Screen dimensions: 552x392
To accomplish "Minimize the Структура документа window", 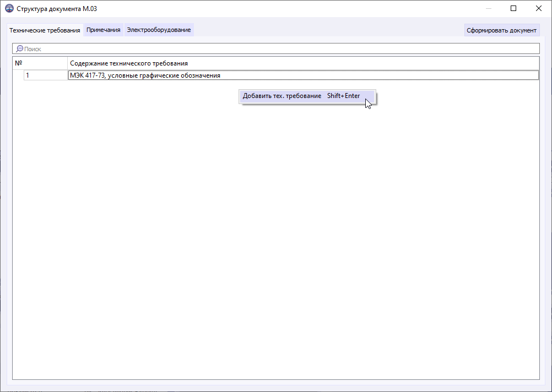I will point(488,8).
